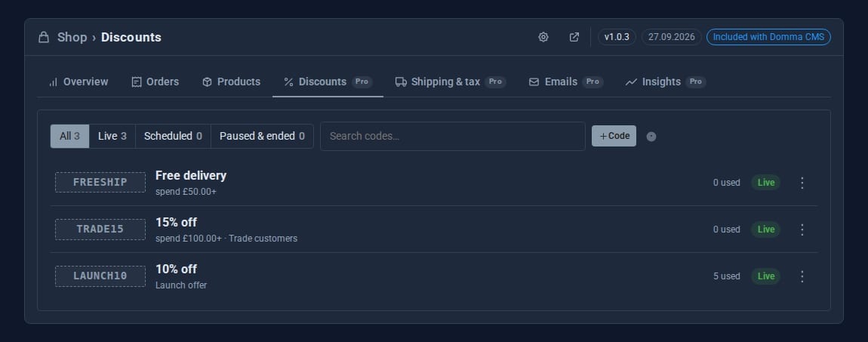Open the 15% off discount

coord(176,223)
